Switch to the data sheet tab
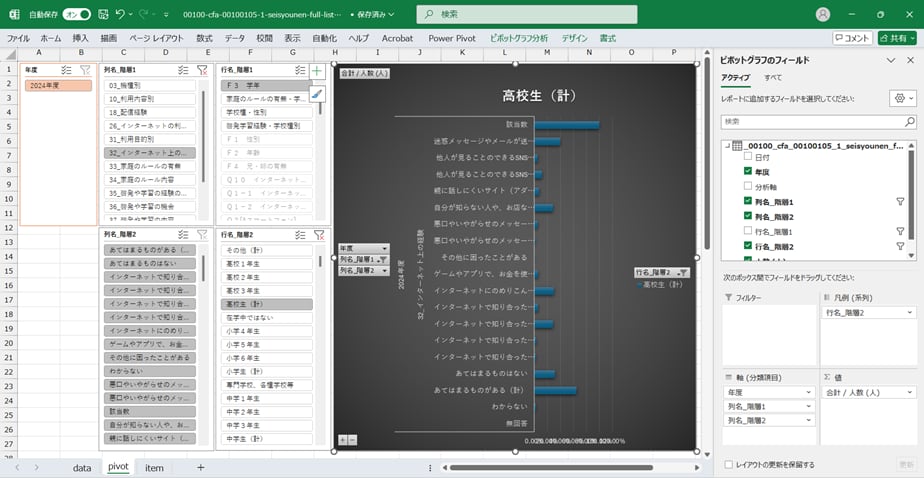 pyautogui.click(x=82, y=467)
